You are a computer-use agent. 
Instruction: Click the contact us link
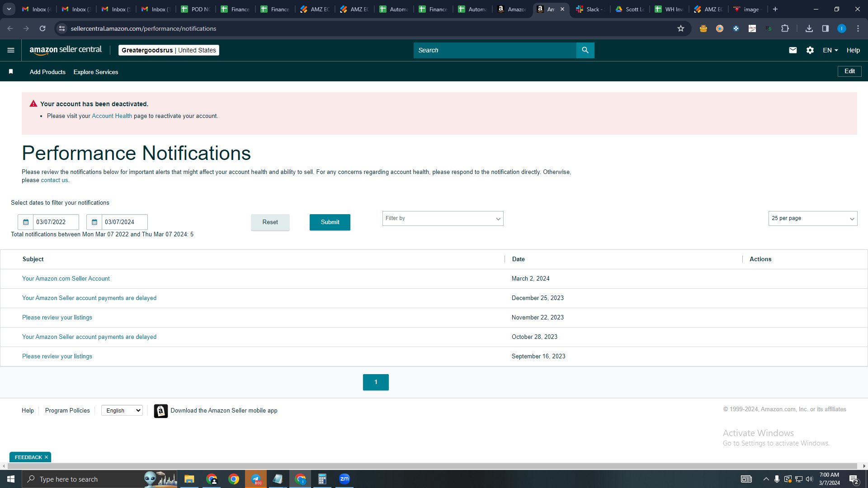pos(55,180)
